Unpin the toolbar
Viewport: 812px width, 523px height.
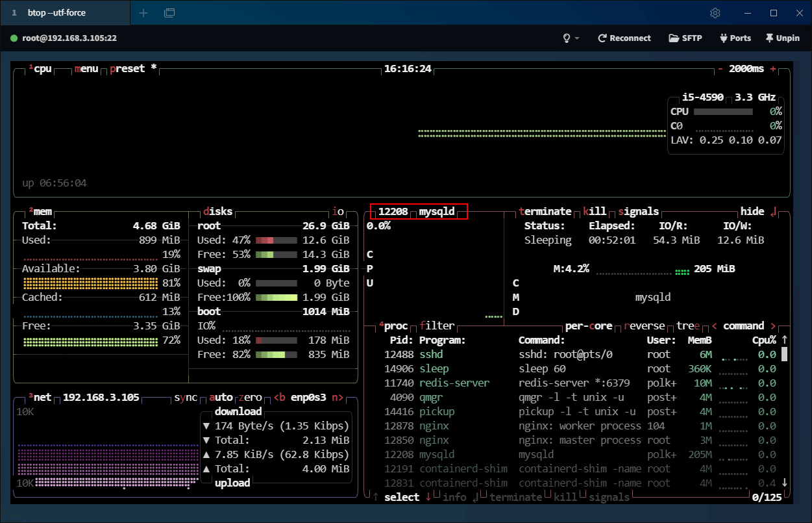(783, 38)
